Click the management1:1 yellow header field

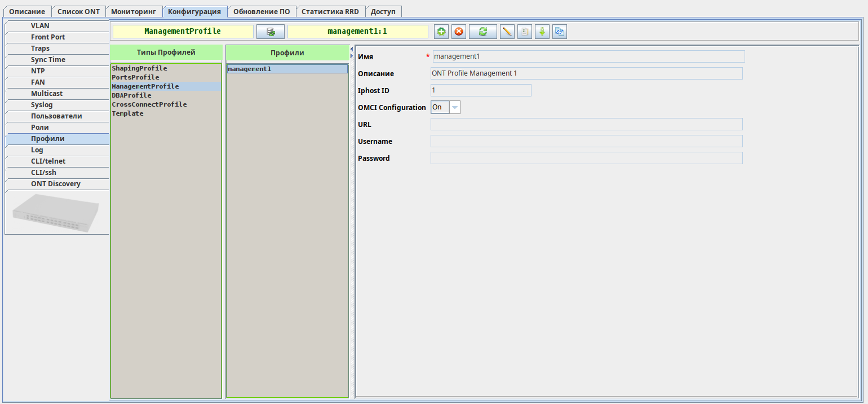pyautogui.click(x=357, y=32)
